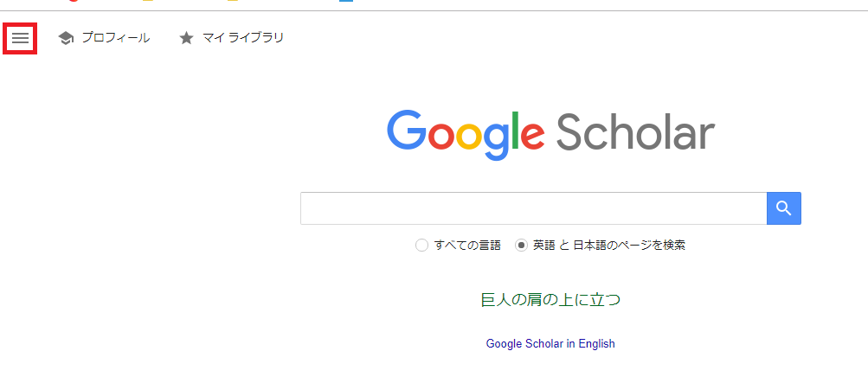
Task: Open the マイ ライブラリ menu item
Action: tap(243, 38)
